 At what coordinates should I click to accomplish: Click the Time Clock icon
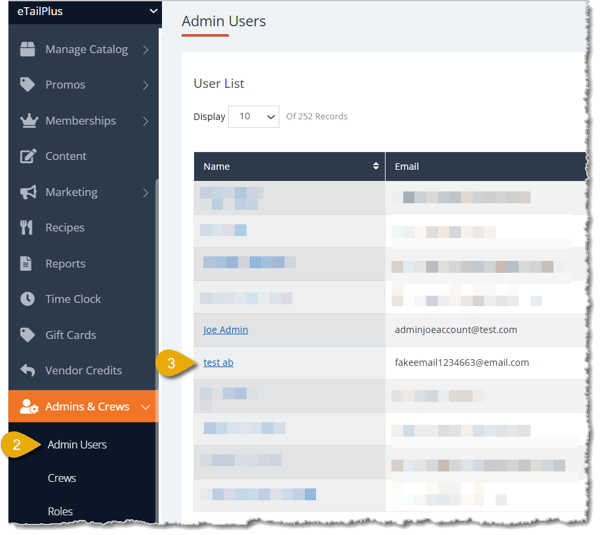point(28,300)
